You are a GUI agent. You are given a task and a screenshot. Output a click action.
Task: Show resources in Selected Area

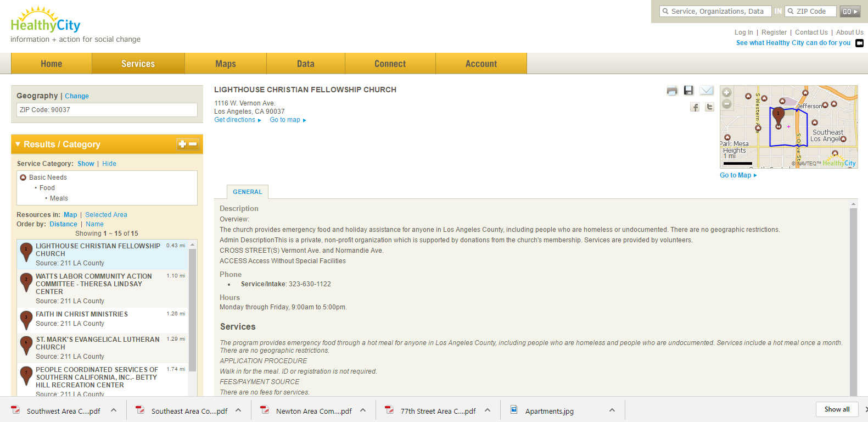coord(106,215)
